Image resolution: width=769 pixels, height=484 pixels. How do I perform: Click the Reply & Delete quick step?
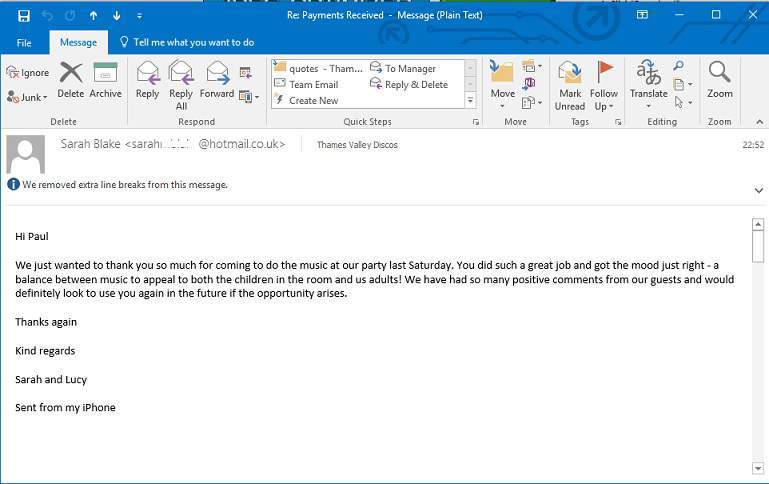pos(415,85)
